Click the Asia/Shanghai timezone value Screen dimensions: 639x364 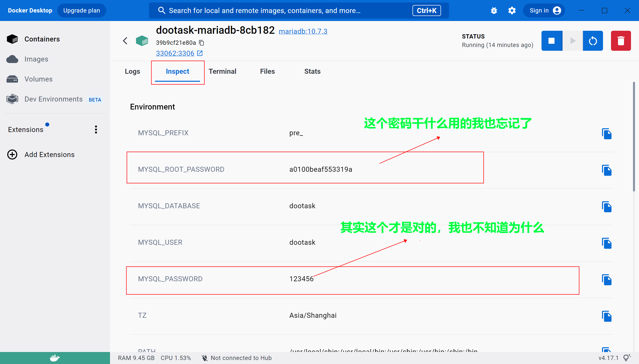(313, 315)
